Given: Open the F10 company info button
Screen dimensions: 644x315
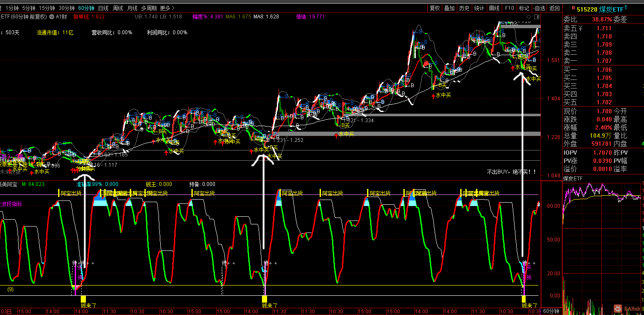Looking at the screenshot, I should pos(509,8).
